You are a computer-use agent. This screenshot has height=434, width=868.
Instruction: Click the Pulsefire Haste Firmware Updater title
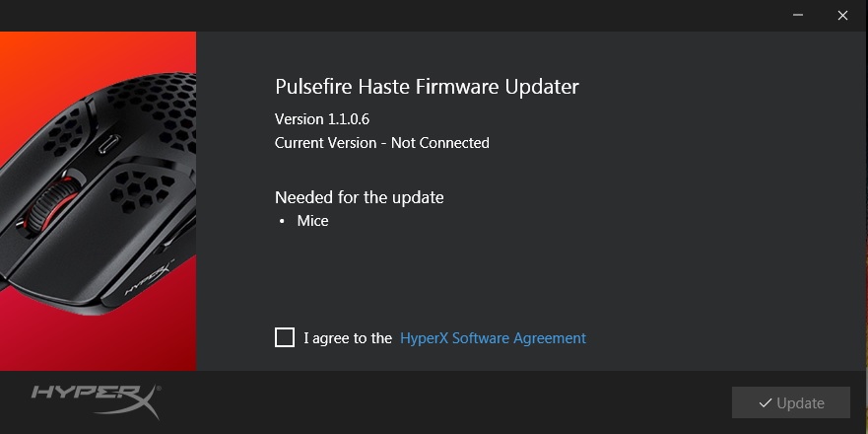point(427,87)
